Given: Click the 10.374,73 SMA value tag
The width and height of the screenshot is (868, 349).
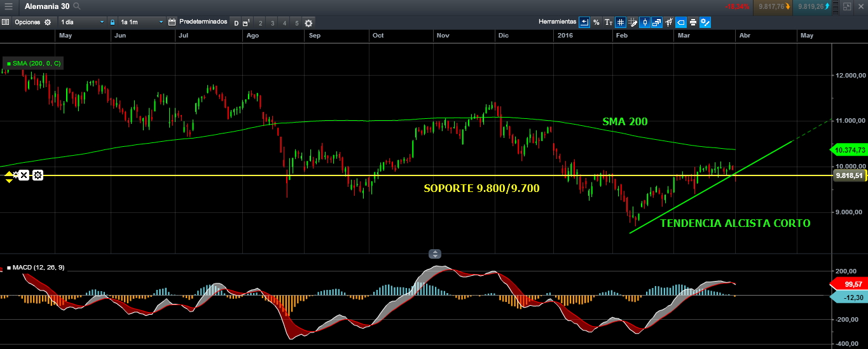Looking at the screenshot, I should click(x=849, y=150).
